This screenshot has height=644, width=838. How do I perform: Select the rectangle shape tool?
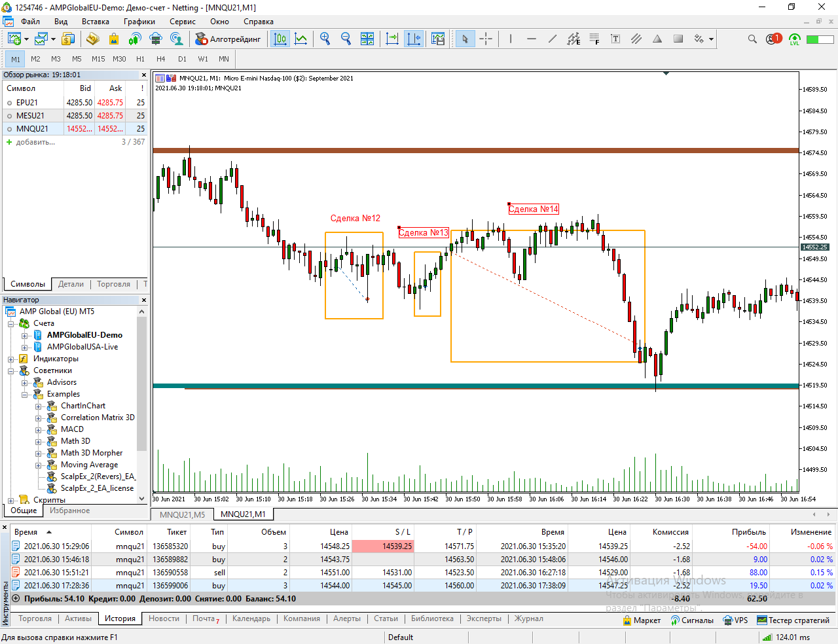[678, 39]
